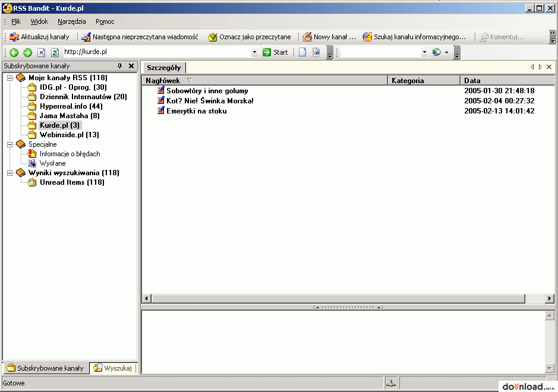558x392 pixels.
Task: Click the Aktualizuj kanały toolbar button
Action: tap(39, 37)
